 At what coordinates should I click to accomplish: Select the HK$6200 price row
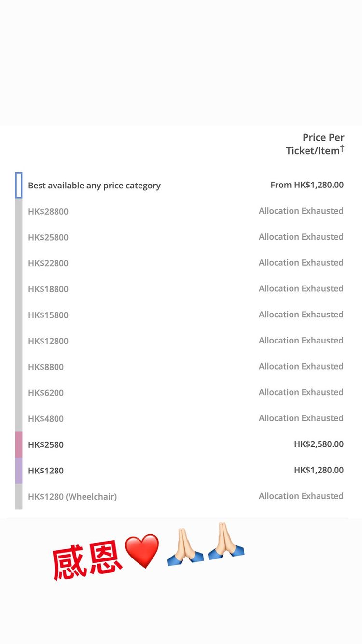point(180,393)
